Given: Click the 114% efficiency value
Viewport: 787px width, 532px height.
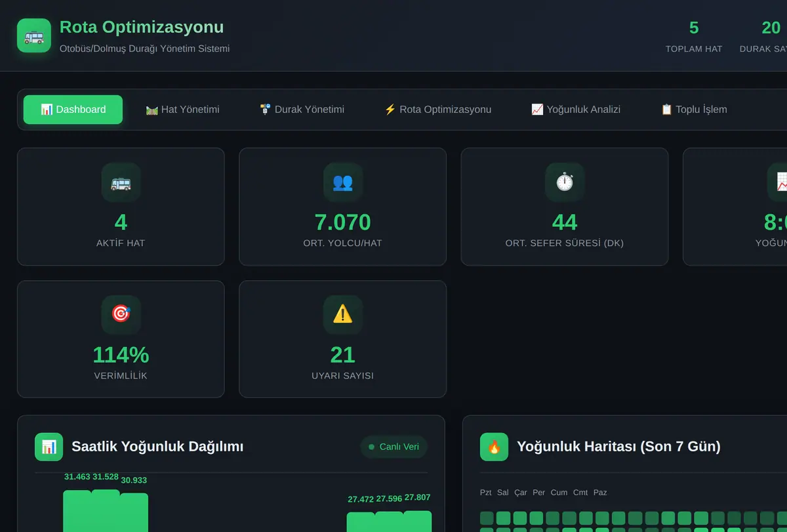Looking at the screenshot, I should (121, 355).
